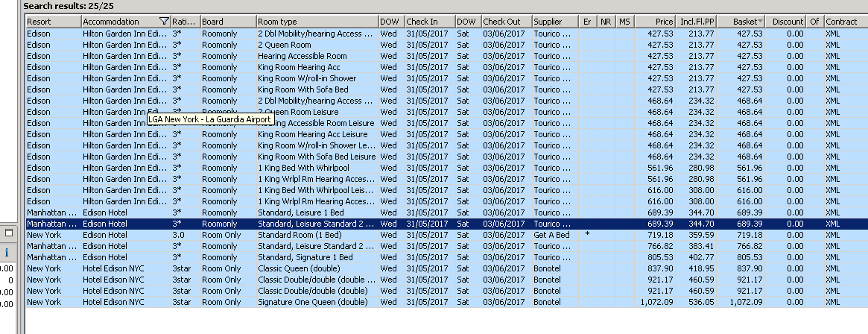Select 'King Room Hearing Acc Leisure' cell

click(x=317, y=134)
